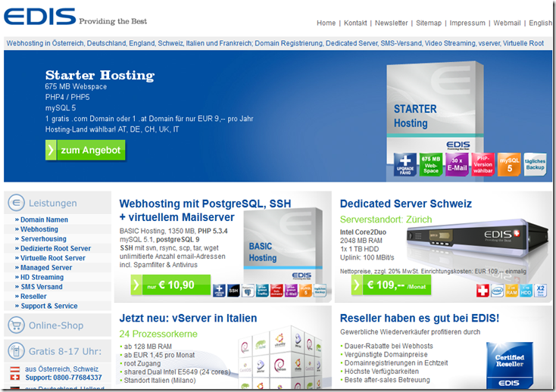This screenshot has height=392, width=556.
Task: Click the Linux distro cube image
Action: (x=280, y=357)
